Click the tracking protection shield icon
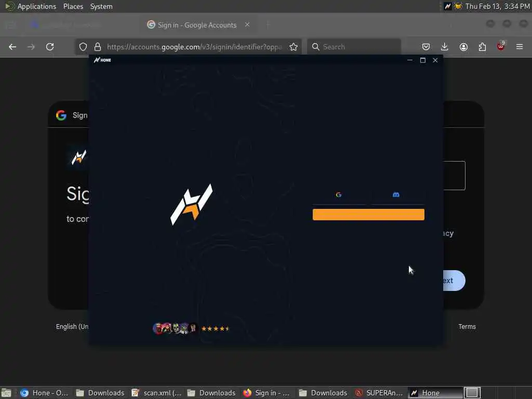 click(x=83, y=47)
